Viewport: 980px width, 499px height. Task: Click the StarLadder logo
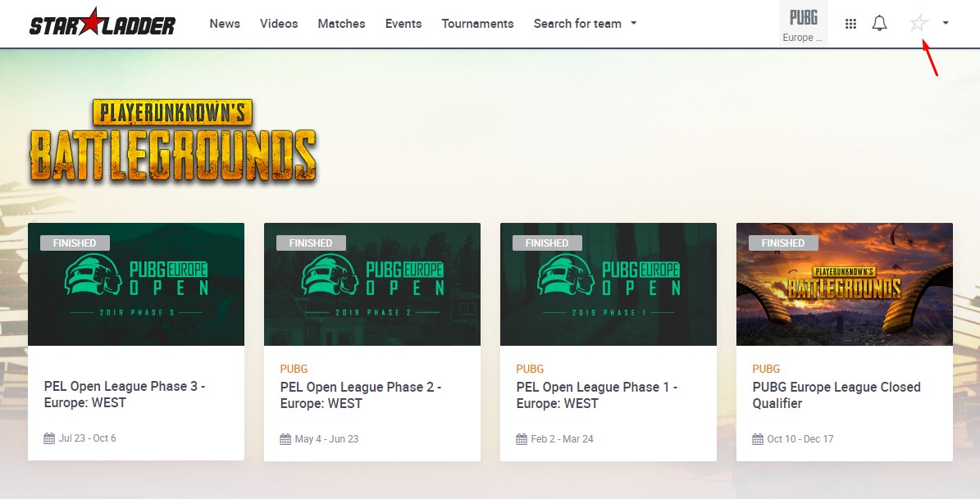(x=102, y=23)
